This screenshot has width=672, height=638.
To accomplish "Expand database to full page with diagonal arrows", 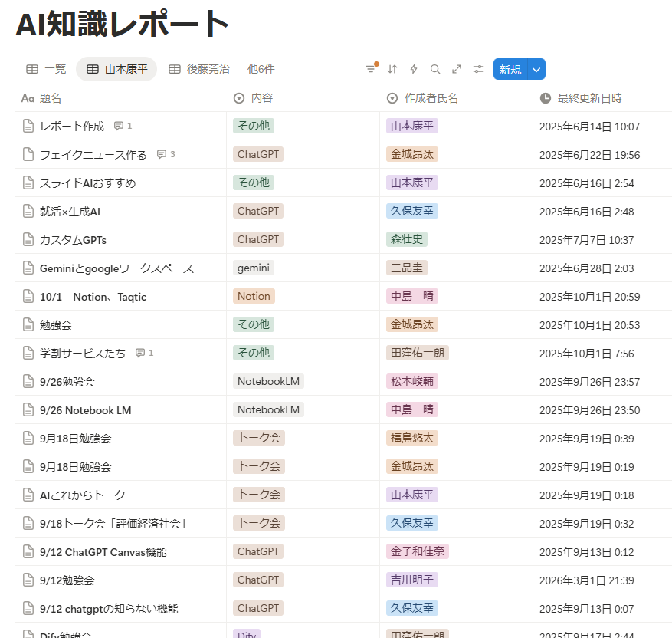I will pyautogui.click(x=456, y=69).
